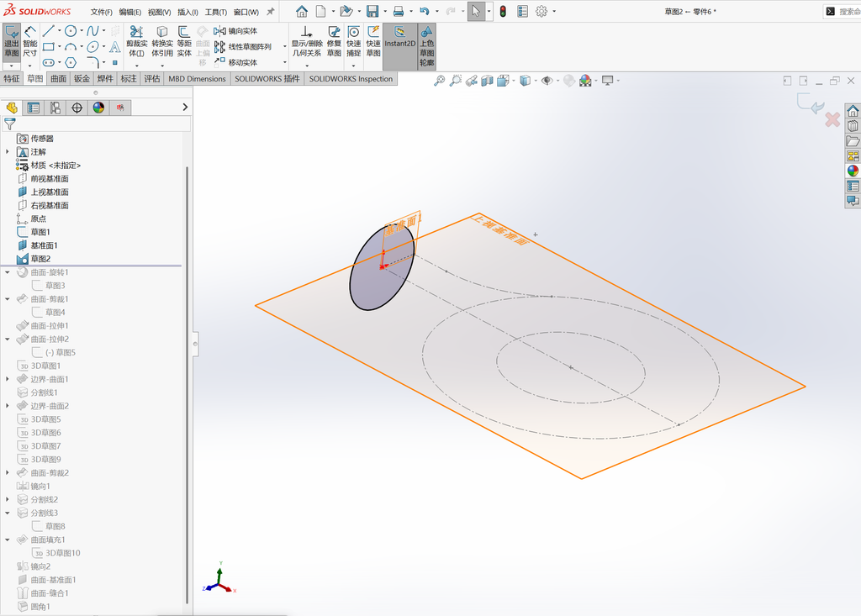Click the red X to cancel sketch
This screenshot has width=861, height=616.
pos(832,119)
